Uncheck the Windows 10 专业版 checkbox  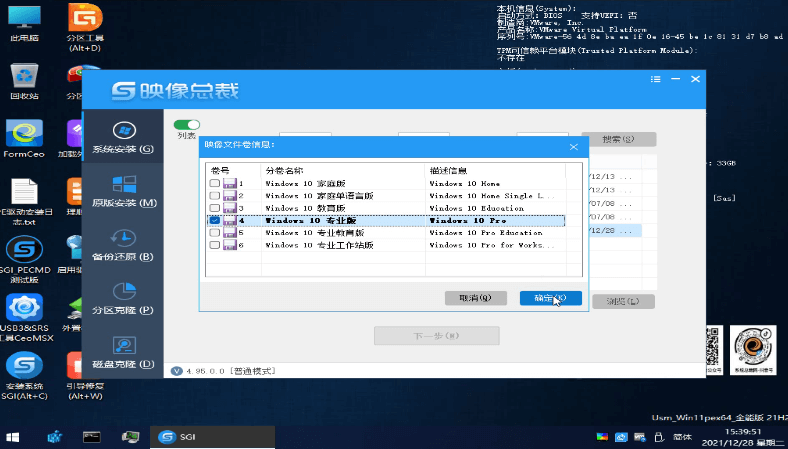pyautogui.click(x=215, y=220)
